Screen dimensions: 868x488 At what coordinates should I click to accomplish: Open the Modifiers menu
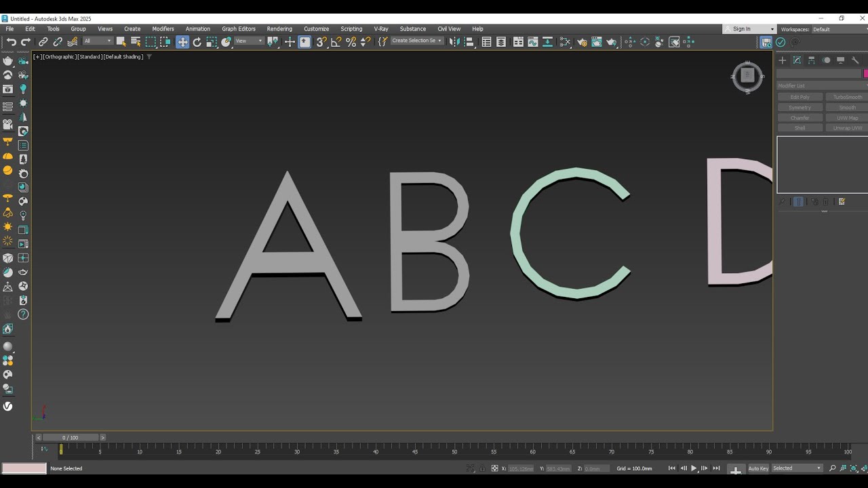pyautogui.click(x=163, y=29)
